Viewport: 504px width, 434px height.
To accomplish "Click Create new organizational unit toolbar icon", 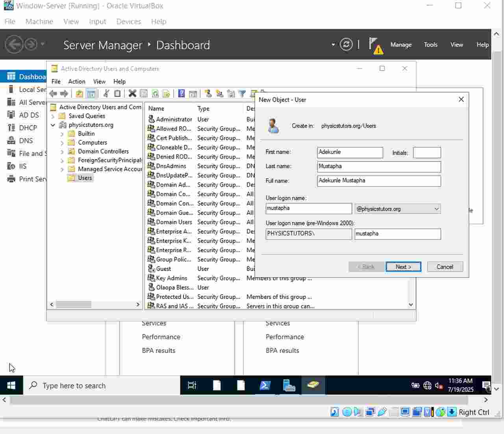I will point(231,93).
